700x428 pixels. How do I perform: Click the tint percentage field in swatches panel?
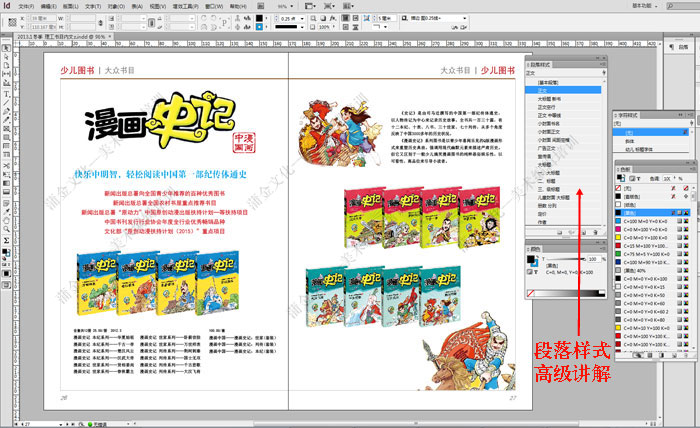tap(667, 179)
